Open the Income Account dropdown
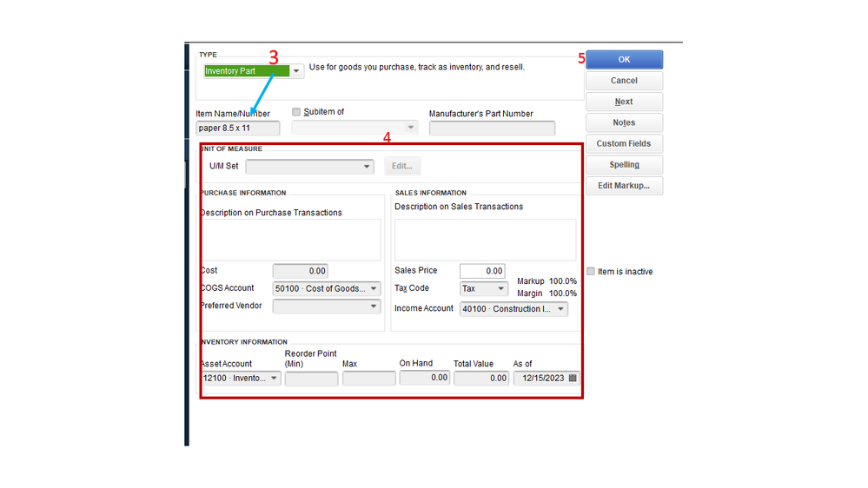Image resolution: width=868 pixels, height=488 pixels. pyautogui.click(x=560, y=309)
